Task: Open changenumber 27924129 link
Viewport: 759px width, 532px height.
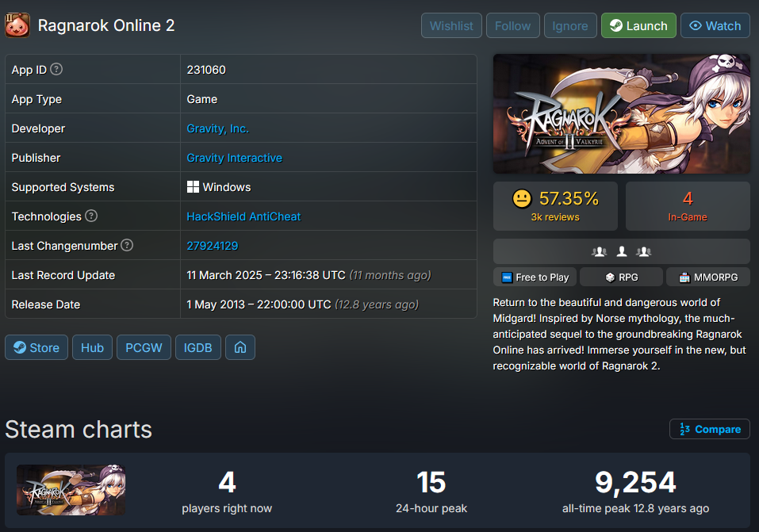Action: pyautogui.click(x=213, y=246)
